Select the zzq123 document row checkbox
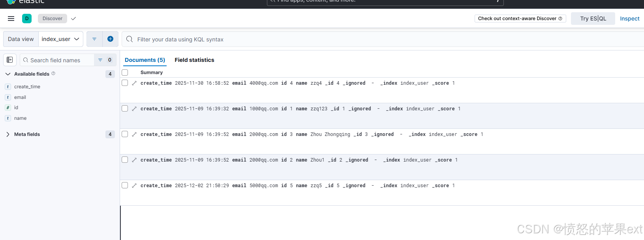 click(125, 108)
